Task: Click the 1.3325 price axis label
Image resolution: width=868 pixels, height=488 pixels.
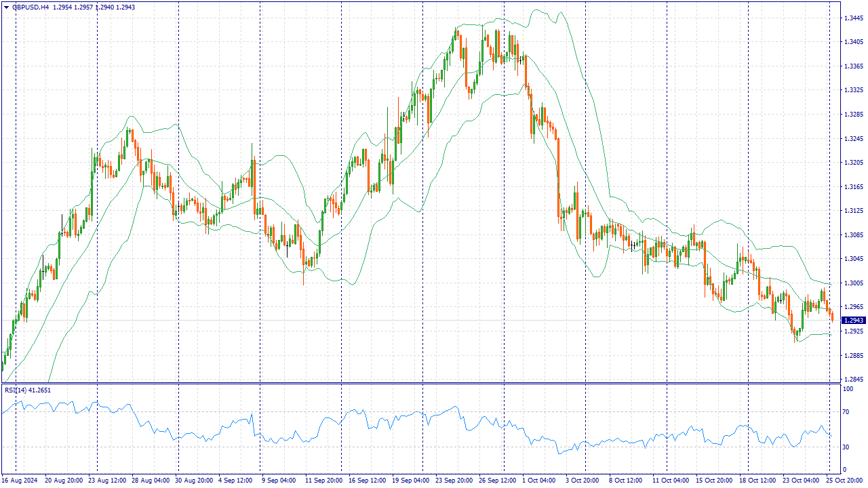Action: click(853, 90)
